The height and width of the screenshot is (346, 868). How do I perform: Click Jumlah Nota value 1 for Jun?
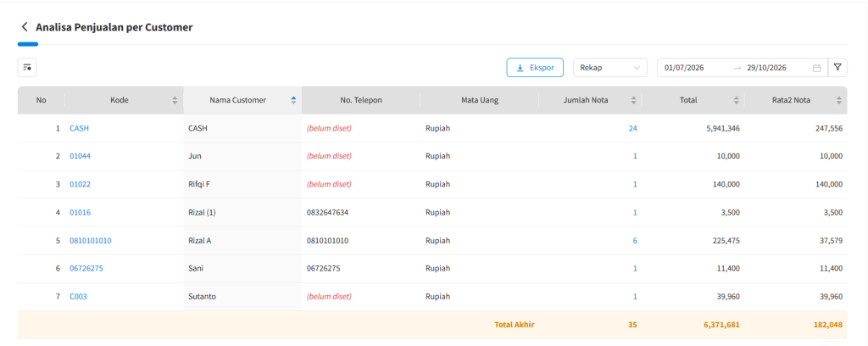(635, 156)
